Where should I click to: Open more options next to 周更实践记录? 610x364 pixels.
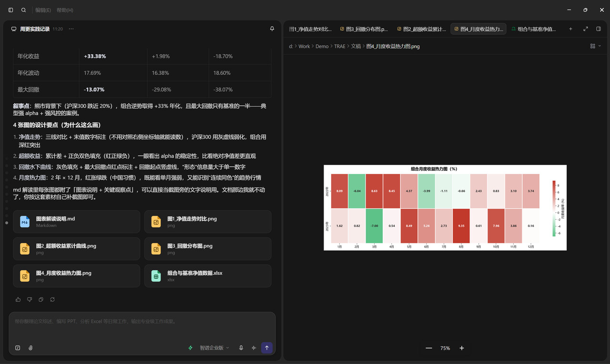(x=71, y=29)
